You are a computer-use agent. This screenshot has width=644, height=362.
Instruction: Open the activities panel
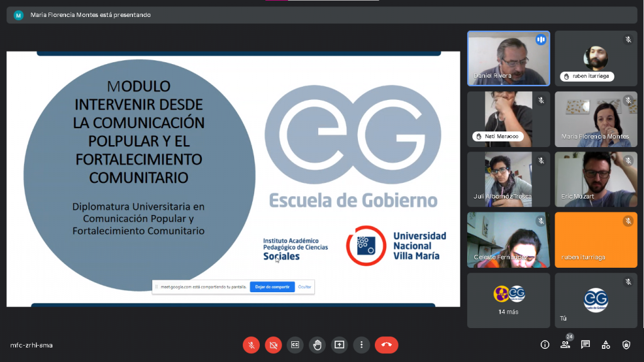[x=606, y=344]
